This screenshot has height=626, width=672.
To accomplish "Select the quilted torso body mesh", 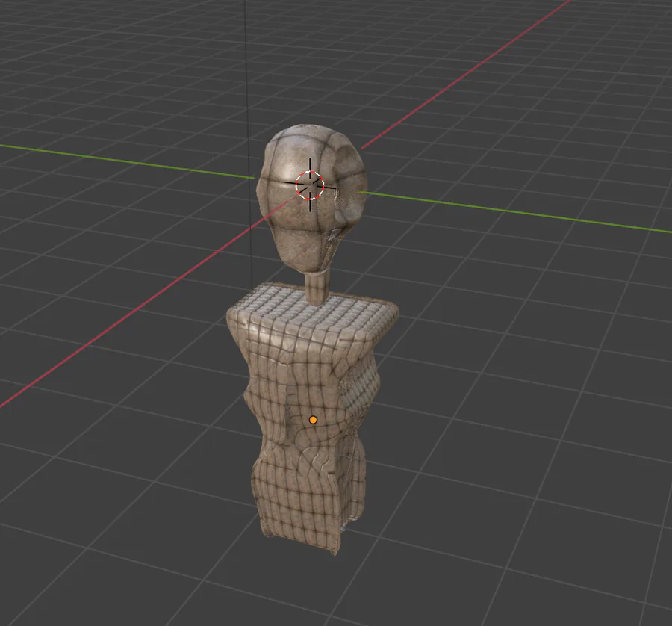I will (x=311, y=418).
